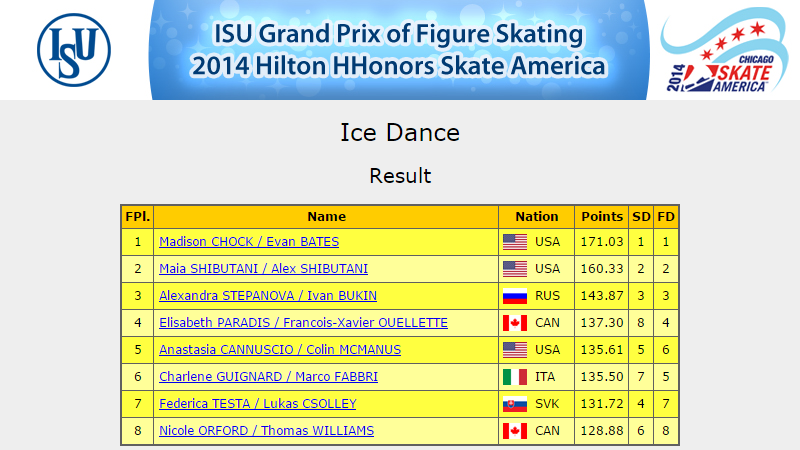This screenshot has height=450, width=800.
Task: Open Federica TESTA / Lukas CSOLLEY link
Action: point(258,404)
